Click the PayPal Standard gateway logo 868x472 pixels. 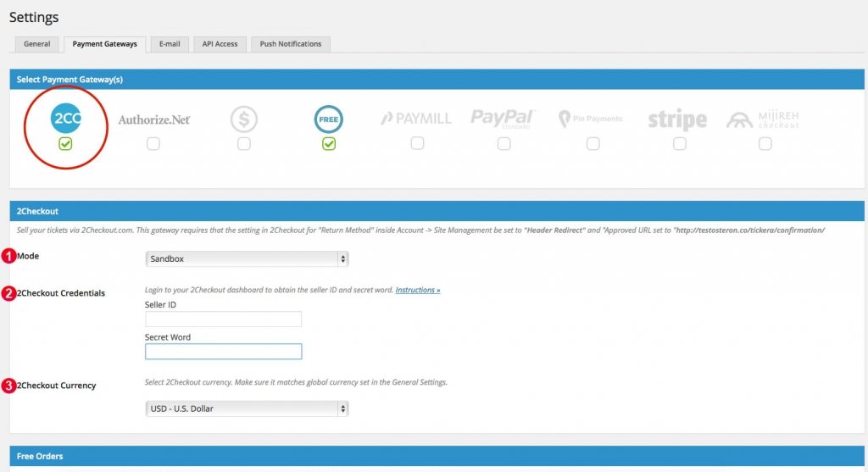[503, 119]
